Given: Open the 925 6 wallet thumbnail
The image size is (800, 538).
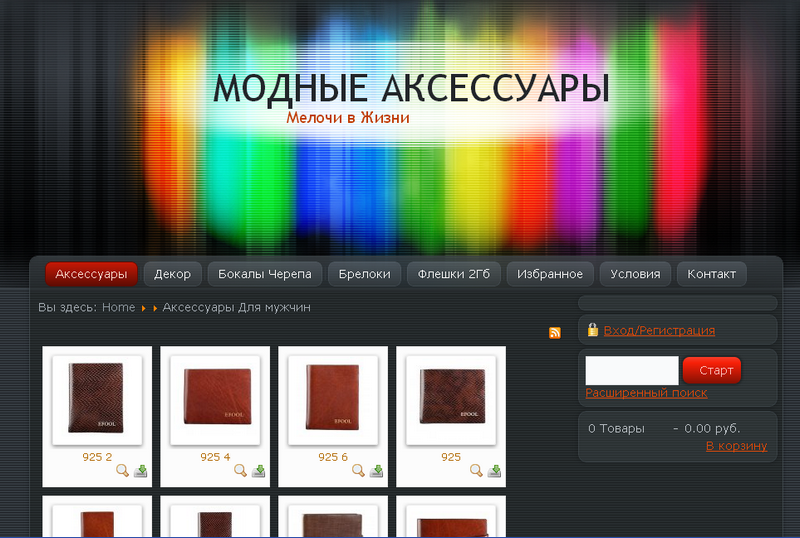Looking at the screenshot, I should pyautogui.click(x=333, y=400).
